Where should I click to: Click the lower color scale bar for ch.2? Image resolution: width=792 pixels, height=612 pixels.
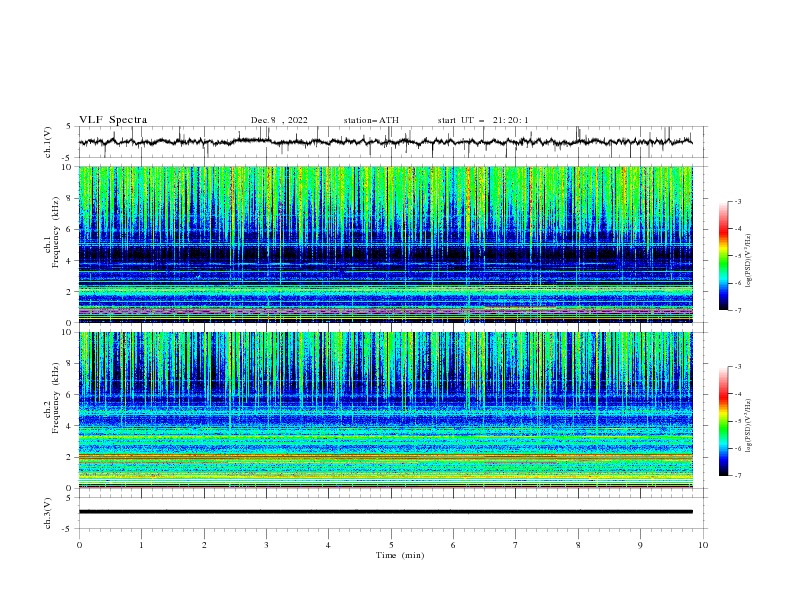723,421
